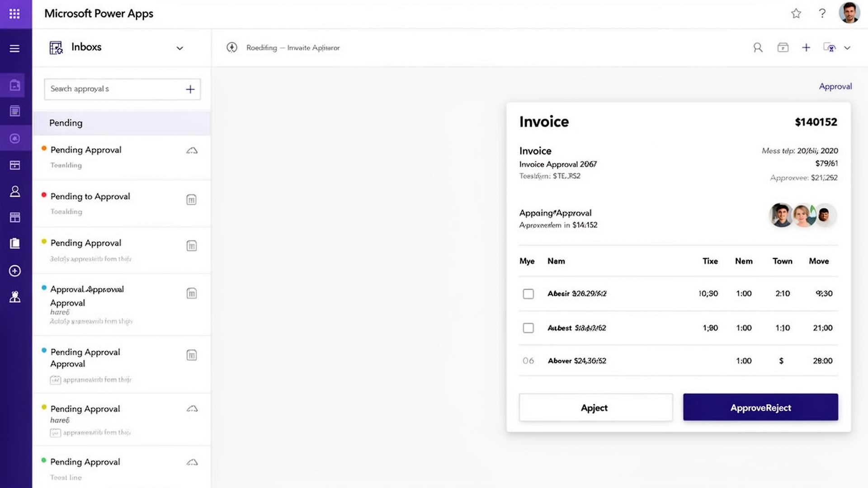This screenshot has height=488, width=868.
Task: Click the Abover $24,30/52 row name
Action: click(577, 361)
